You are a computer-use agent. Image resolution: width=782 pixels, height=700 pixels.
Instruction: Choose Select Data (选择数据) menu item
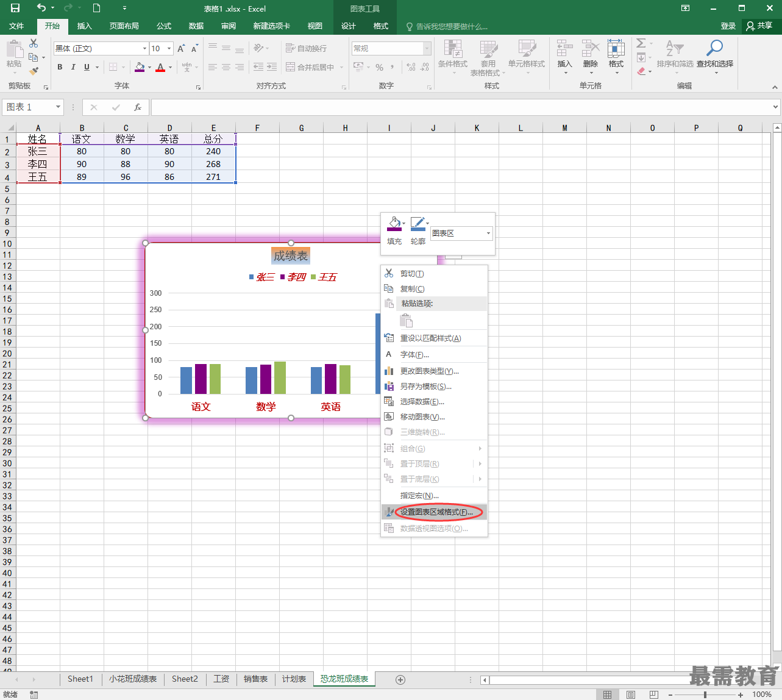(434, 402)
